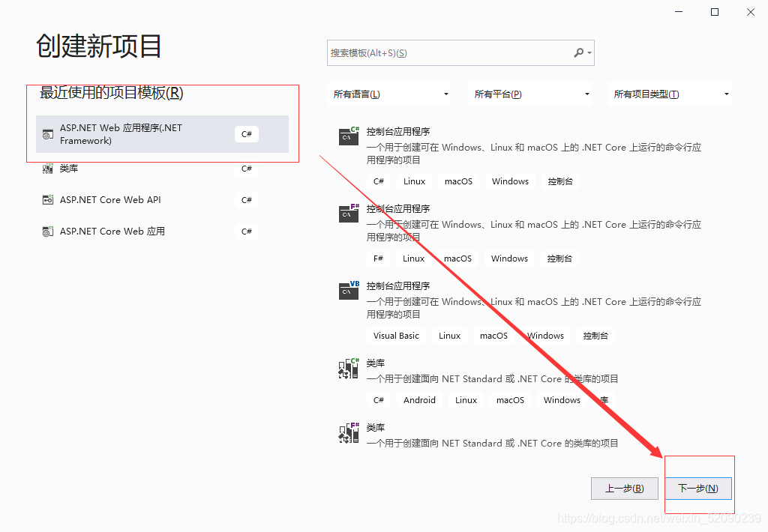Select ASP.NET Web 应用程序(.NET Framework) recent template
Viewport: 768px width, 532px height.
162,134
